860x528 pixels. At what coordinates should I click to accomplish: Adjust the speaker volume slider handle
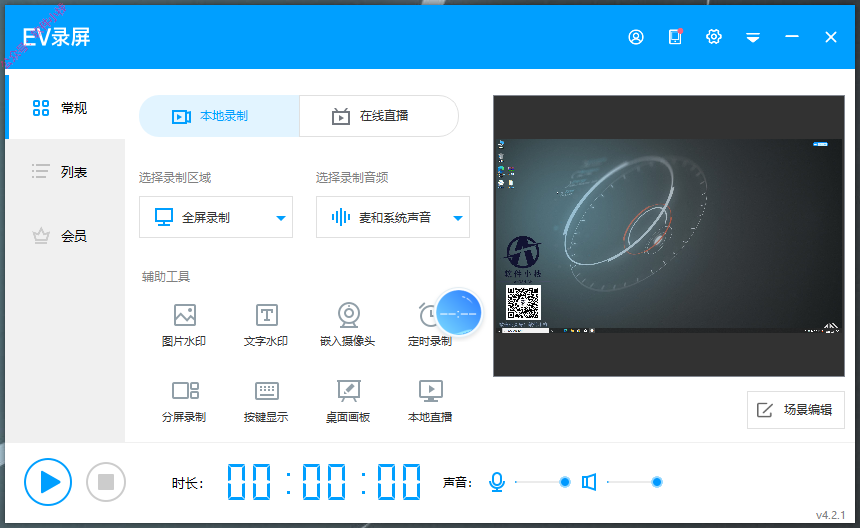tap(657, 482)
